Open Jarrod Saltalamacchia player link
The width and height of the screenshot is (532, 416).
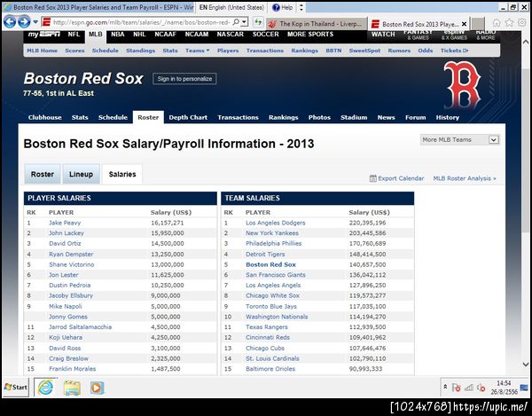[80, 327]
